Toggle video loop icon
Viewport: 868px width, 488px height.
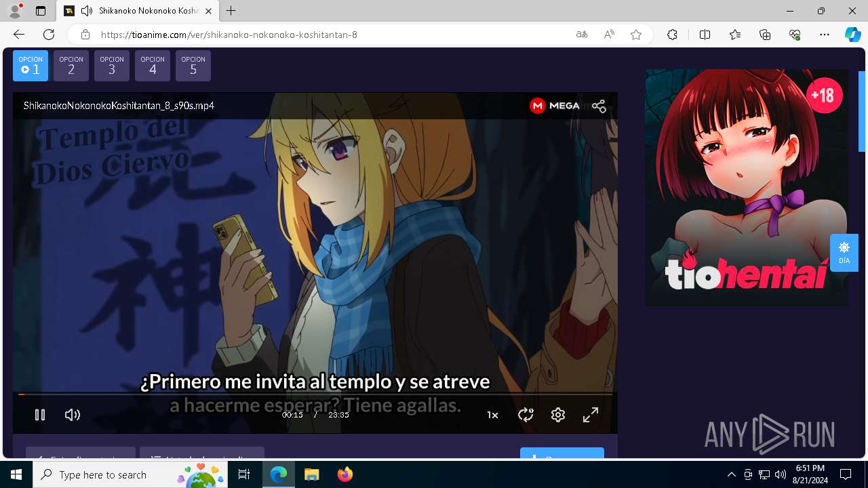point(526,415)
